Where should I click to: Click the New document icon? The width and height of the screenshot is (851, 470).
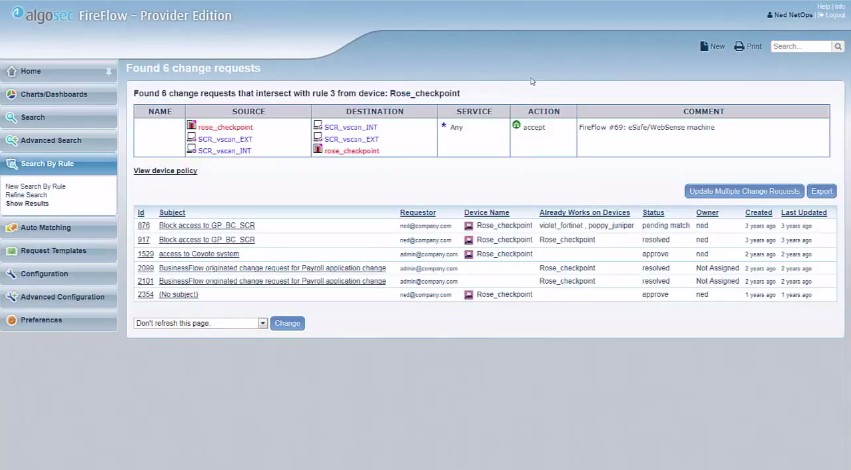(x=704, y=46)
